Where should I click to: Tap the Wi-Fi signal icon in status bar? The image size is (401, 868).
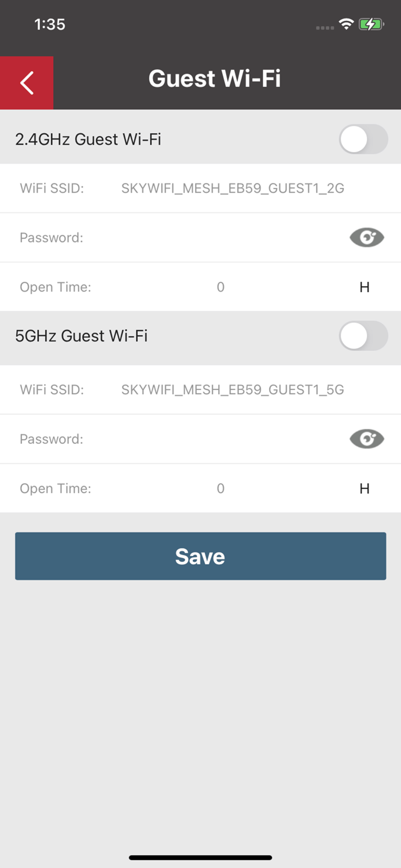tap(346, 24)
